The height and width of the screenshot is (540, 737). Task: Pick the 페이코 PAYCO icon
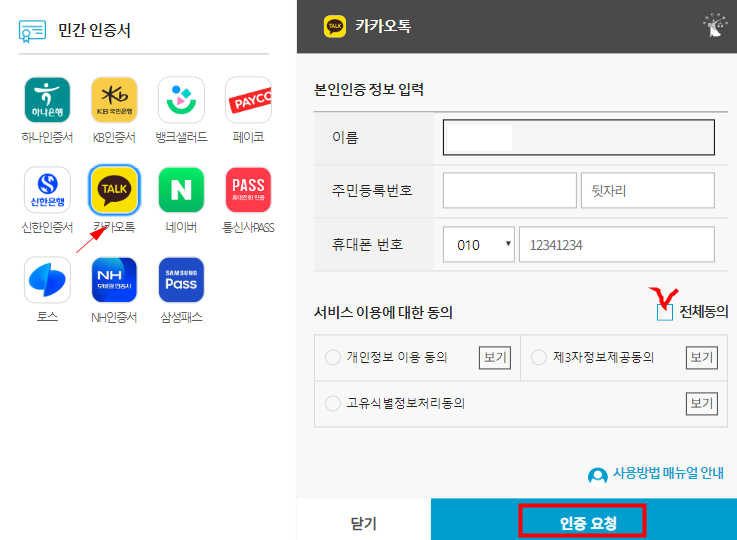click(x=249, y=100)
